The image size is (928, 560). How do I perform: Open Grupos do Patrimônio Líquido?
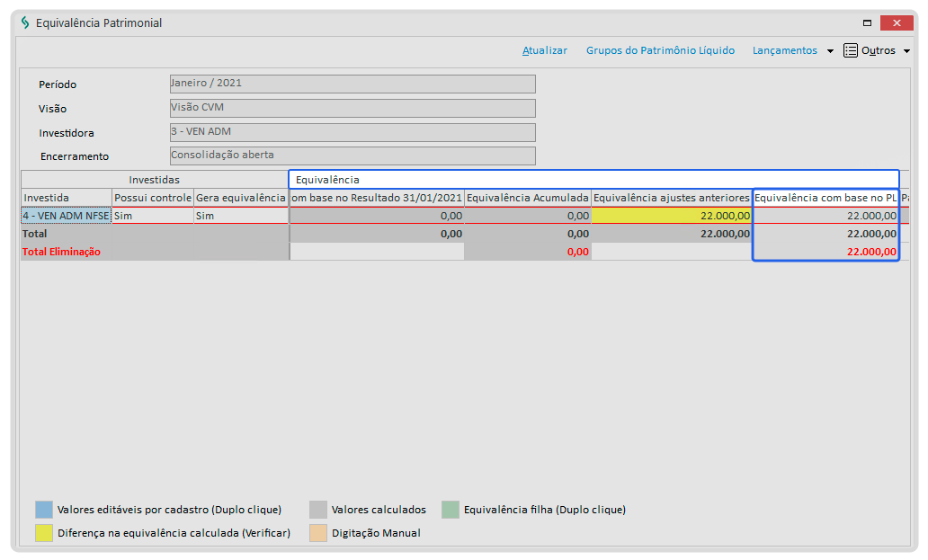660,50
